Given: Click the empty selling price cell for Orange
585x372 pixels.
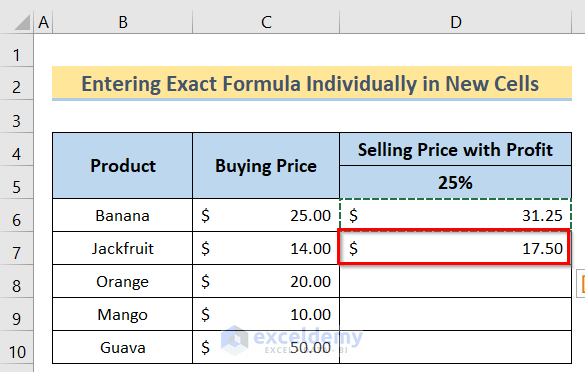Looking at the screenshot, I should tap(456, 281).
